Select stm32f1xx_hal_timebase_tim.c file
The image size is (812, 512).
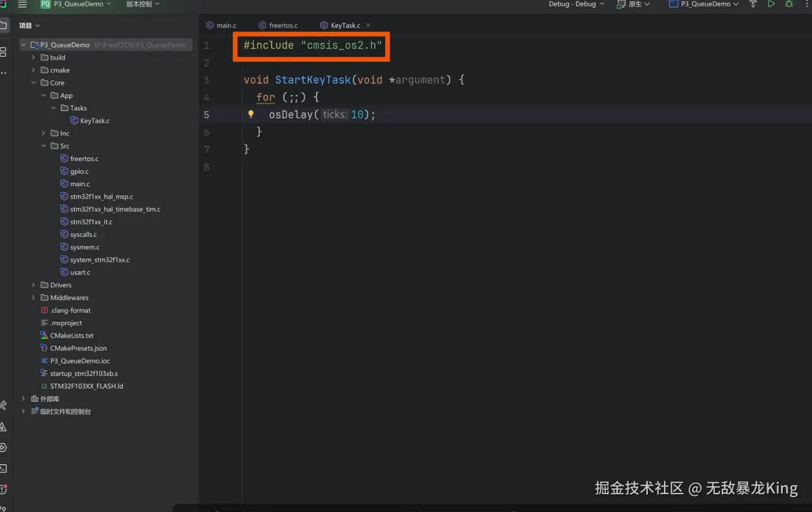click(115, 209)
